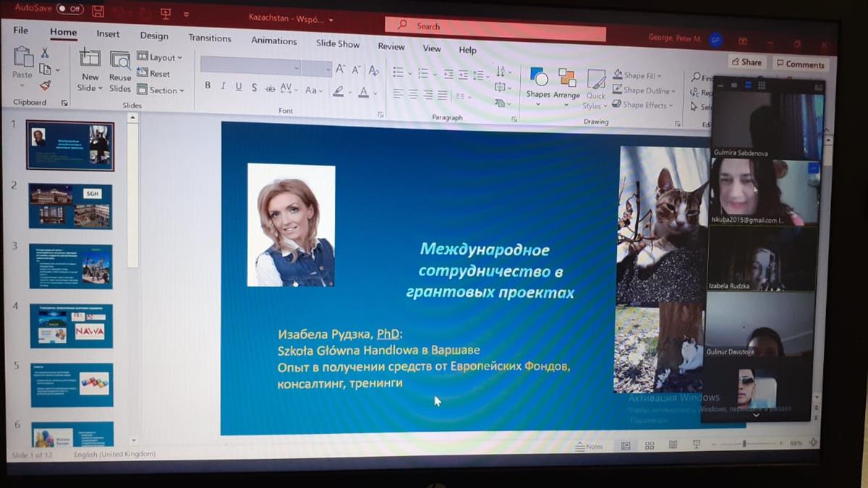Open Customize Quick Access Toolbar dropdown
Viewport: 868px width, 488px height.
click(187, 14)
